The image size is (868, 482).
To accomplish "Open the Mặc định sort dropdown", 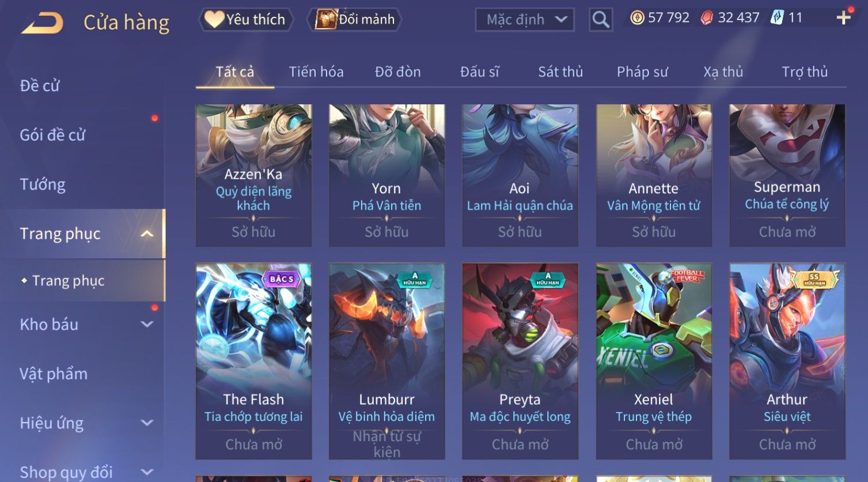I will point(524,20).
